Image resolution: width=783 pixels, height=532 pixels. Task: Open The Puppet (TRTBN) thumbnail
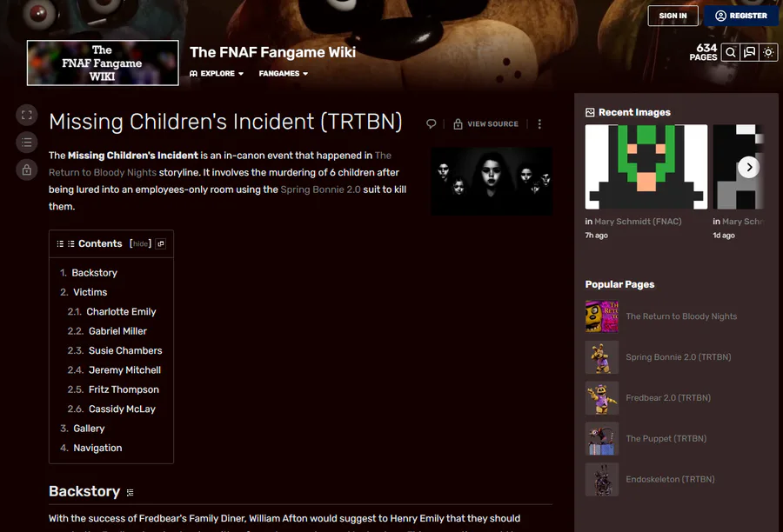[602, 439]
